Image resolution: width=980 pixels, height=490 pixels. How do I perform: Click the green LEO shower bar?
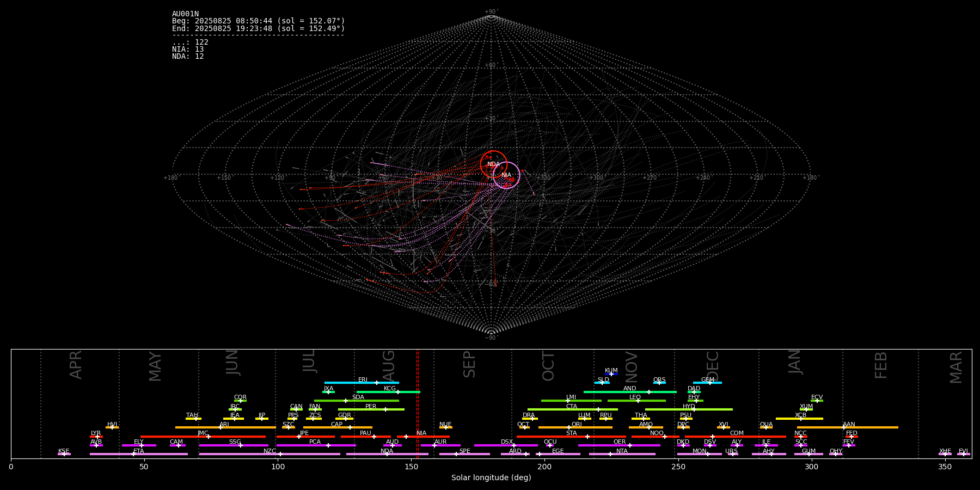[x=636, y=401]
